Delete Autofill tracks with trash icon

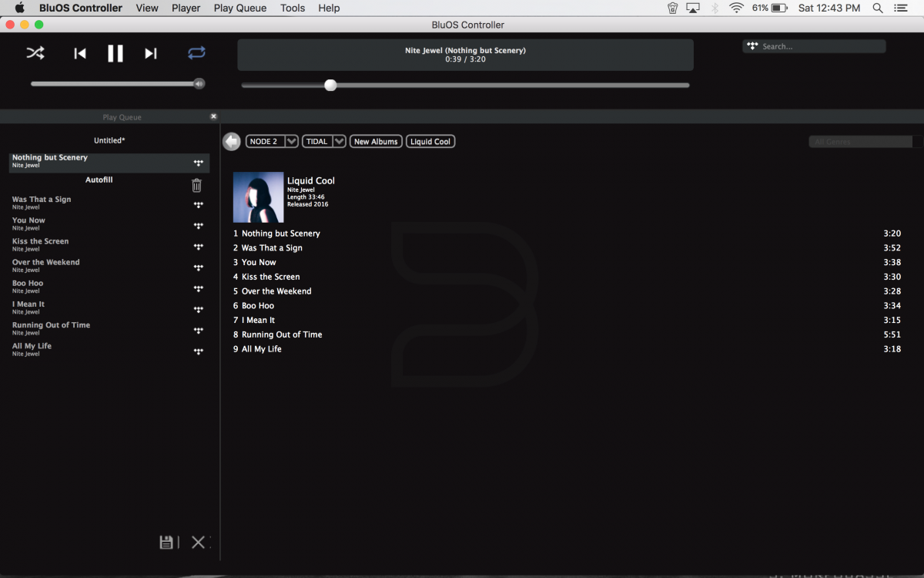coord(196,185)
